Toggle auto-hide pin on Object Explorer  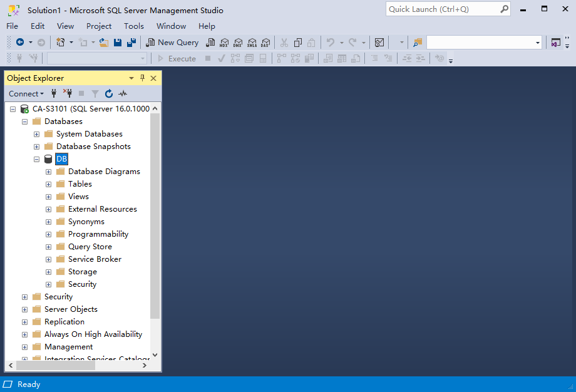[x=142, y=78]
